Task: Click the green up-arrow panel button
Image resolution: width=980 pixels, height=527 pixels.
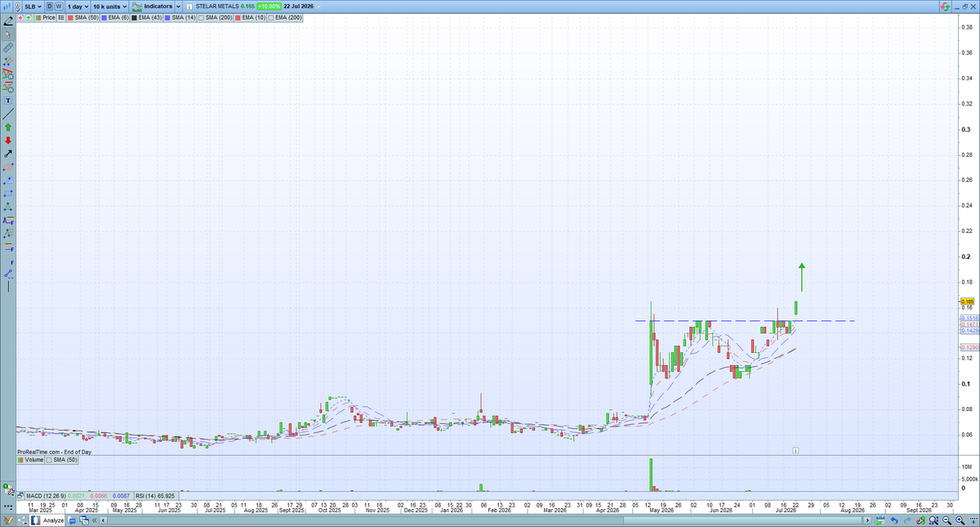Action: click(x=29, y=17)
